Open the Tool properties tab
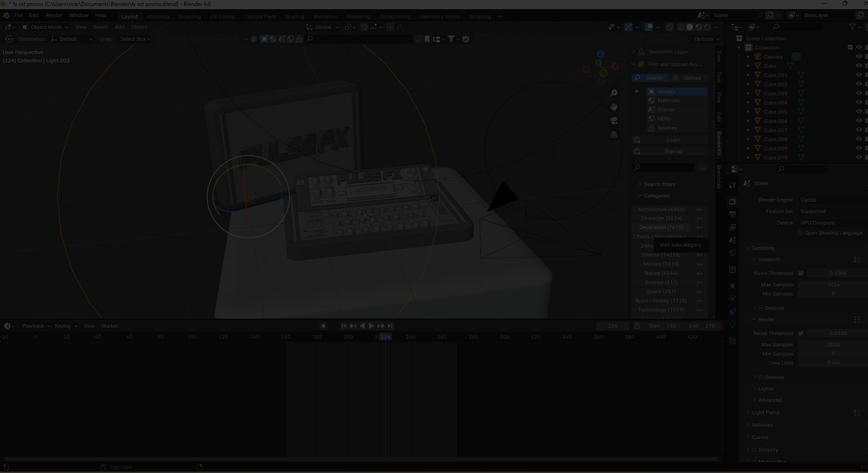Viewport: 868px width, 473px height. coord(732,185)
